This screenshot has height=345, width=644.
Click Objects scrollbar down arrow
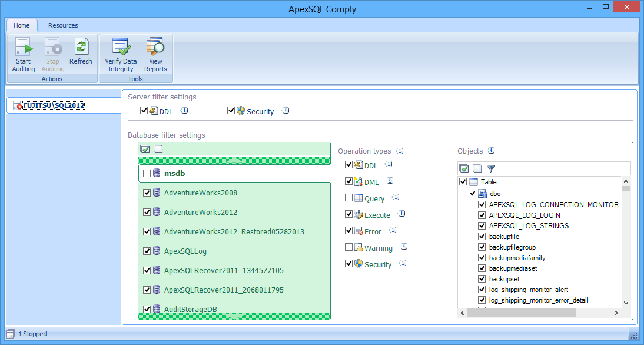(x=626, y=303)
